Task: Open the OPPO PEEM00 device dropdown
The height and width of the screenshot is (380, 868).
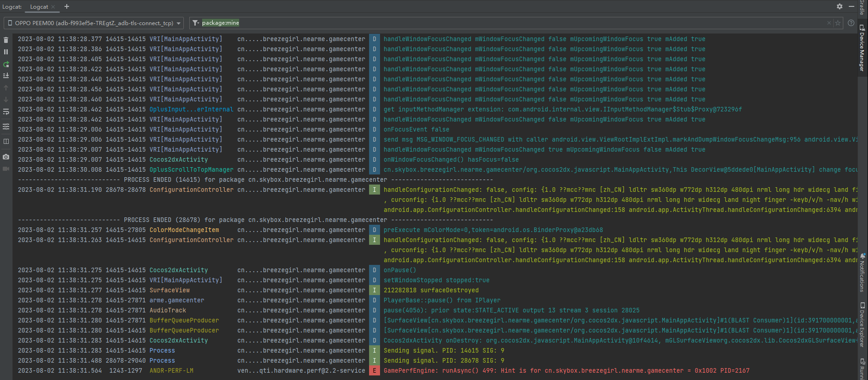Action: click(94, 23)
